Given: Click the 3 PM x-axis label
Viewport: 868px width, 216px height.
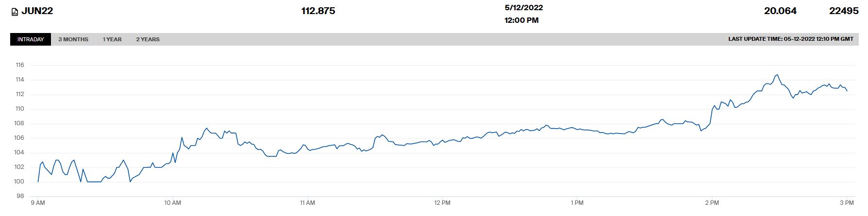Looking at the screenshot, I should (846, 203).
